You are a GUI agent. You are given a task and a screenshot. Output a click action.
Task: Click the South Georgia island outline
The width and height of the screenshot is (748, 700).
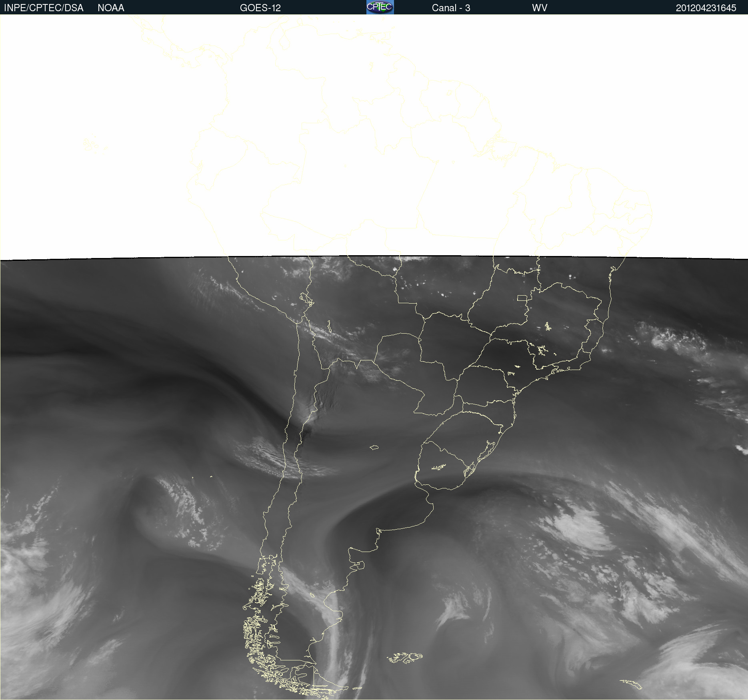(x=631, y=684)
